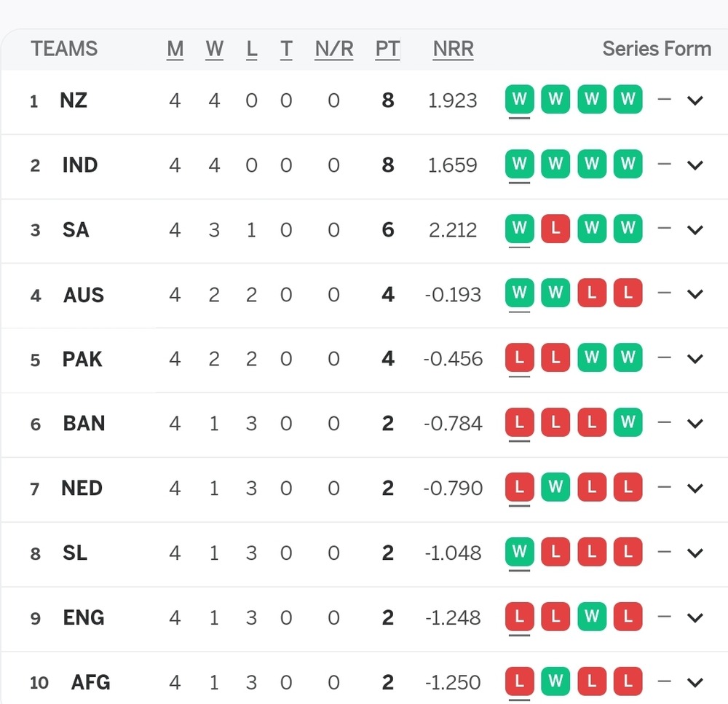Click Bangladesh's green win badge
The image size is (728, 704).
[x=628, y=422]
